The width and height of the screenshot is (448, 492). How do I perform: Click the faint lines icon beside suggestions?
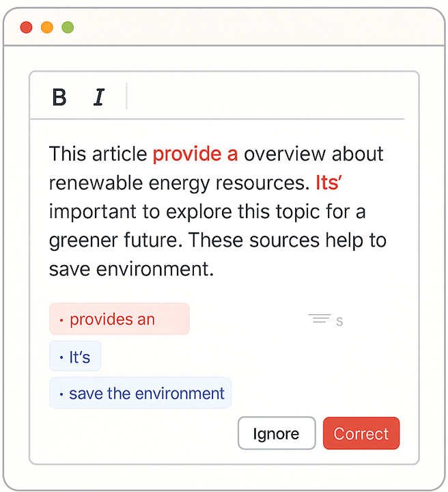tap(320, 318)
